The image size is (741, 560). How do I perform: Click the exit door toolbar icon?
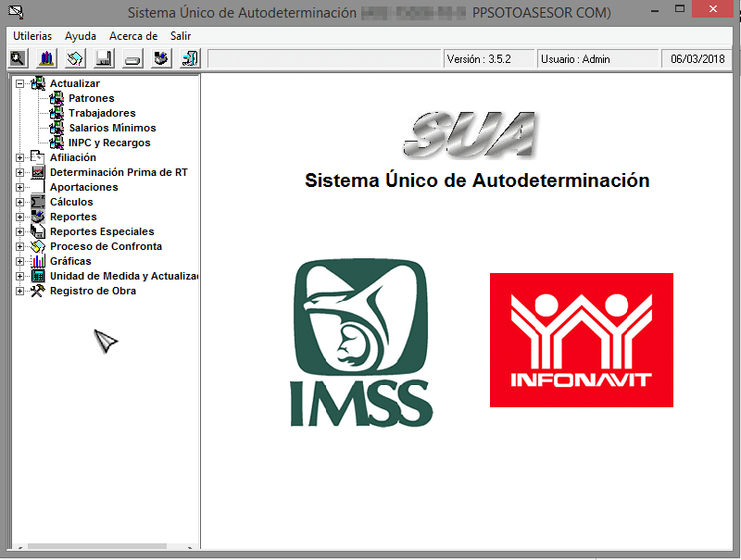click(190, 58)
